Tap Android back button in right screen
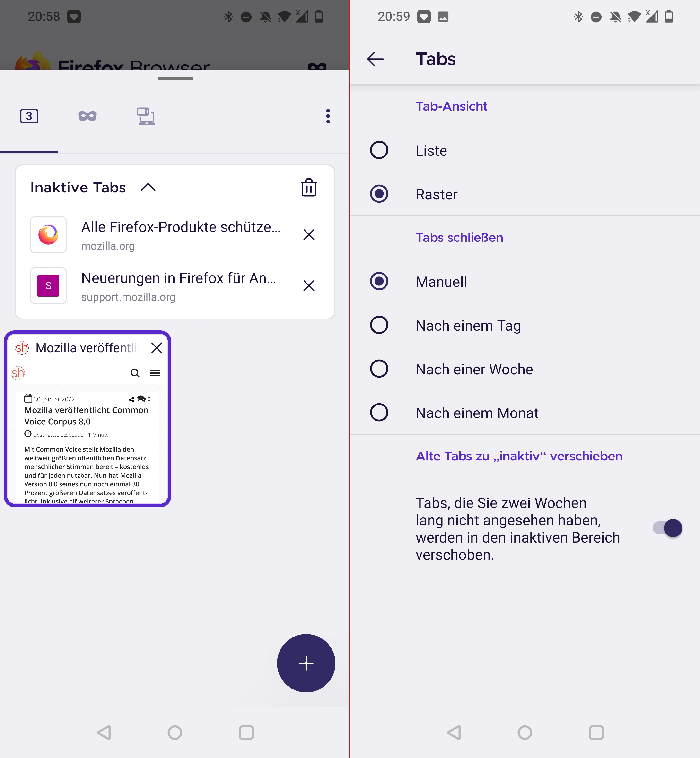The image size is (700, 758). [454, 733]
